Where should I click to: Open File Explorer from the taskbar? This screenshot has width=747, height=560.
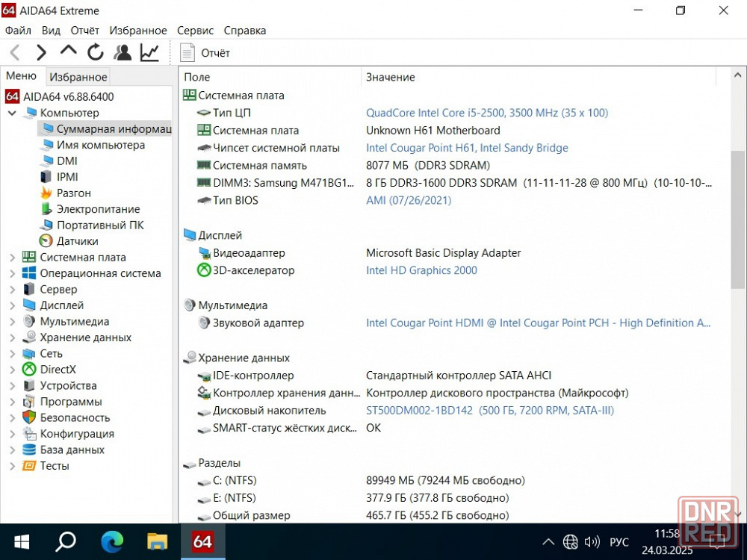tap(157, 541)
